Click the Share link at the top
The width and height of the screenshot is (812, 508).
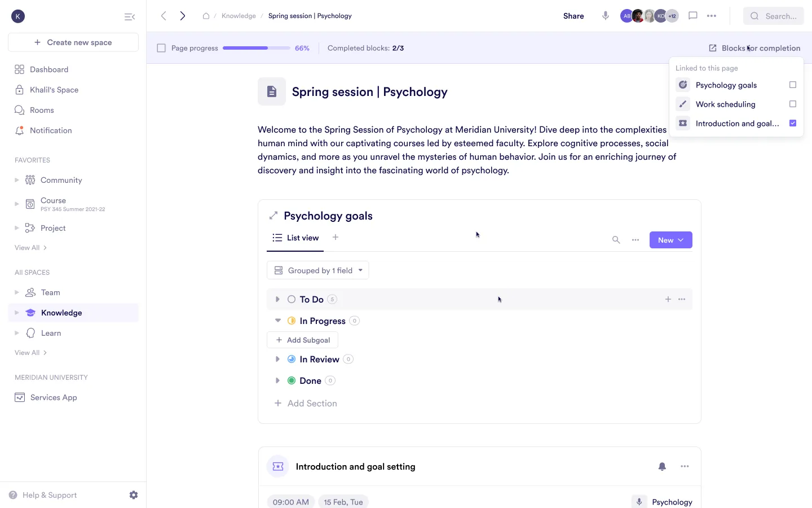click(x=573, y=16)
